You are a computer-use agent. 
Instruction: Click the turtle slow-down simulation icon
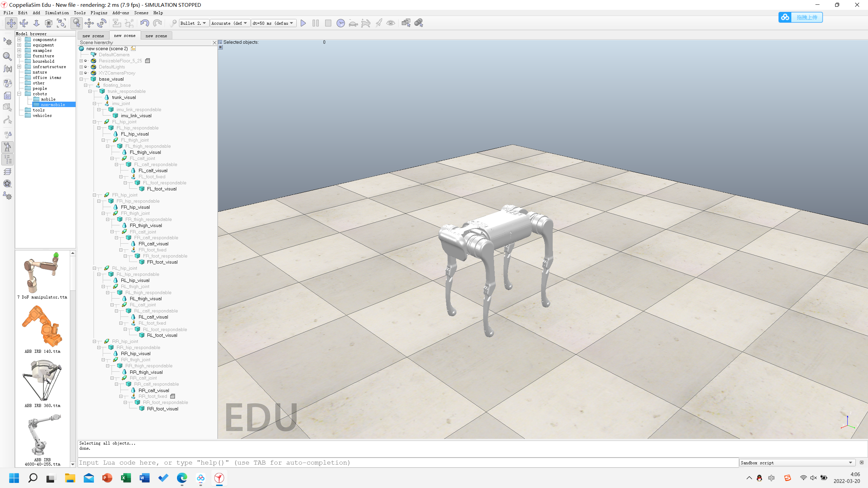pyautogui.click(x=353, y=23)
